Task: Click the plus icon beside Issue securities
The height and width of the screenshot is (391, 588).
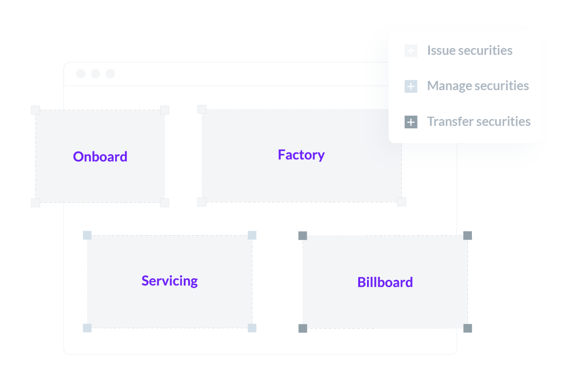Action: pos(411,50)
